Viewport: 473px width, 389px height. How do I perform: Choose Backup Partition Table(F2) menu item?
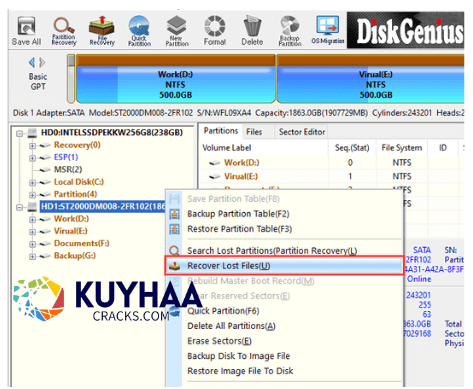tap(238, 214)
